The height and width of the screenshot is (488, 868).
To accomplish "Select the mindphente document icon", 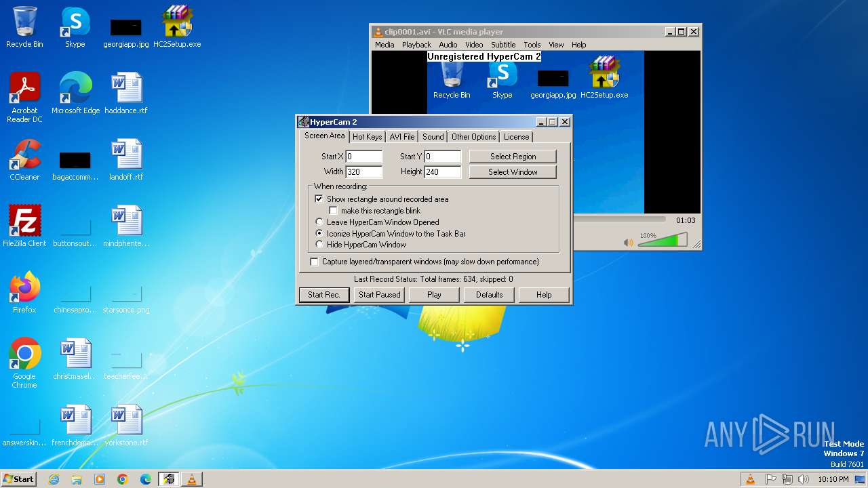I will [x=126, y=226].
